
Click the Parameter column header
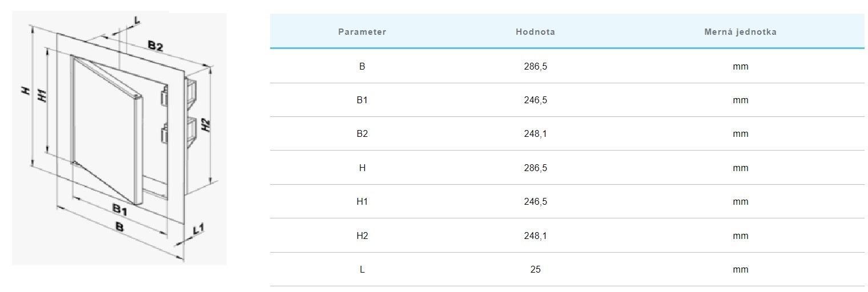tap(362, 32)
